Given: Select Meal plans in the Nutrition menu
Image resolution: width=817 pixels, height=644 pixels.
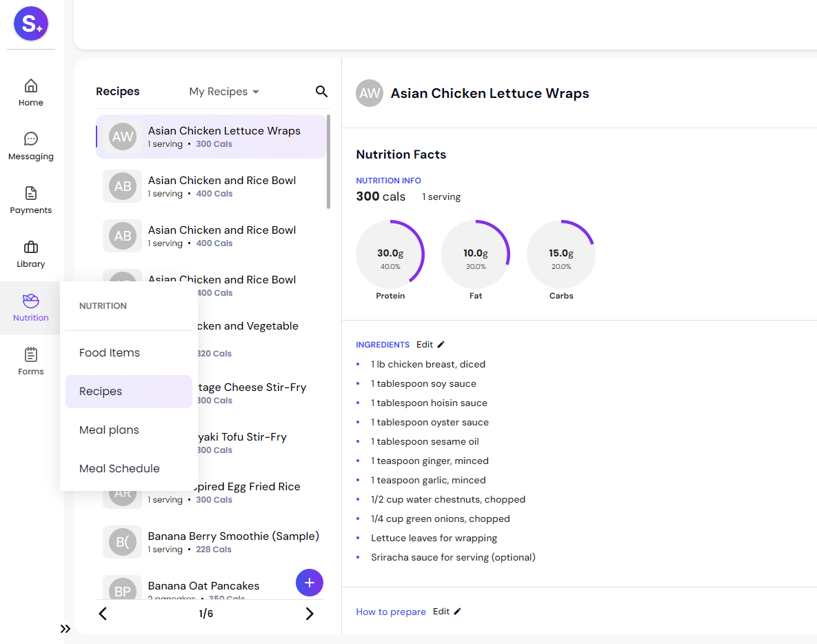Looking at the screenshot, I should coord(109,430).
